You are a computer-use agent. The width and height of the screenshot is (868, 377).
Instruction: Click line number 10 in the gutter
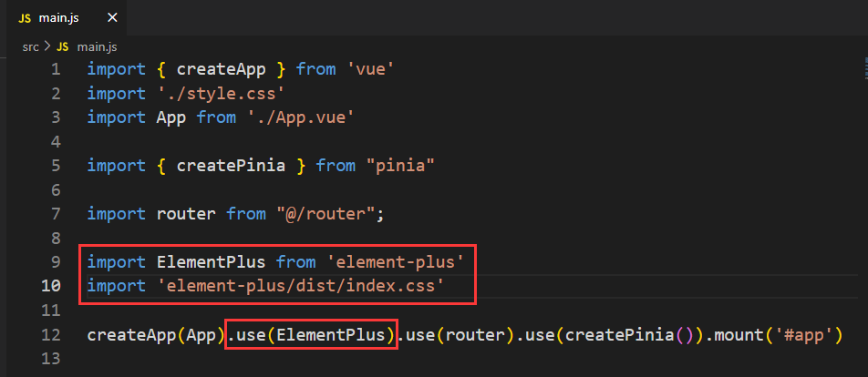pyautogui.click(x=50, y=286)
